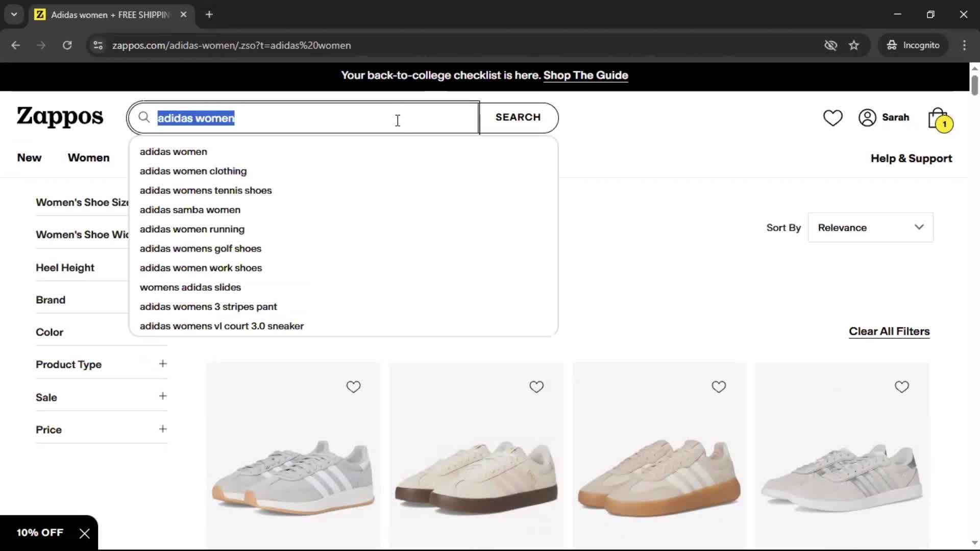Image resolution: width=980 pixels, height=551 pixels.
Task: Open Sarah account profile icon
Action: pos(867,118)
